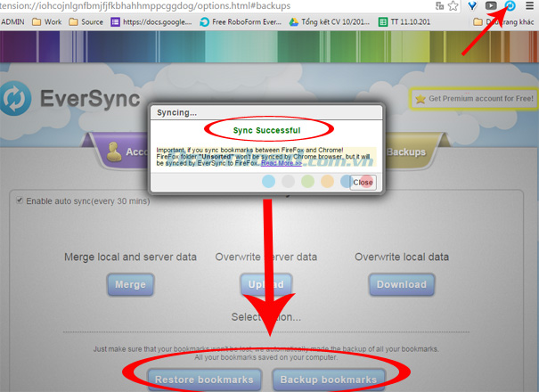Click the Overwrite local data label

point(402,257)
